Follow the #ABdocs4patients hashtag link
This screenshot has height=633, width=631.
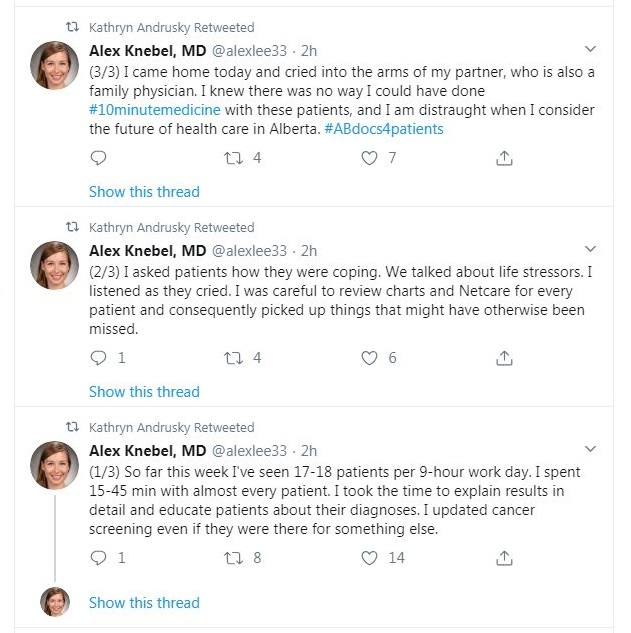(384, 129)
